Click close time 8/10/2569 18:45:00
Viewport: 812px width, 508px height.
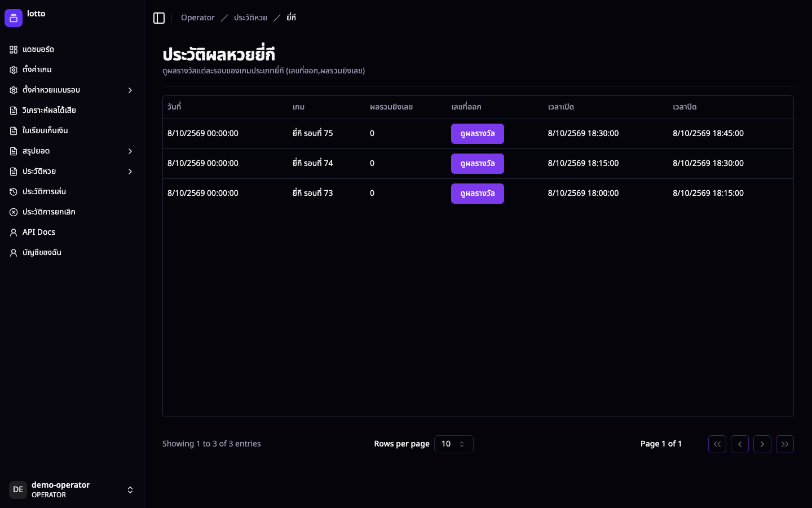(x=708, y=134)
